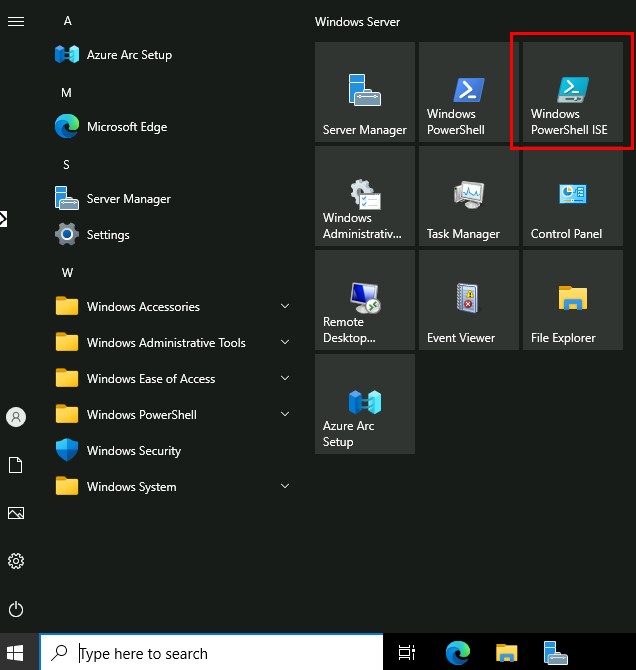The image size is (636, 670).
Task: Click the letter W section header
Action: click(67, 273)
